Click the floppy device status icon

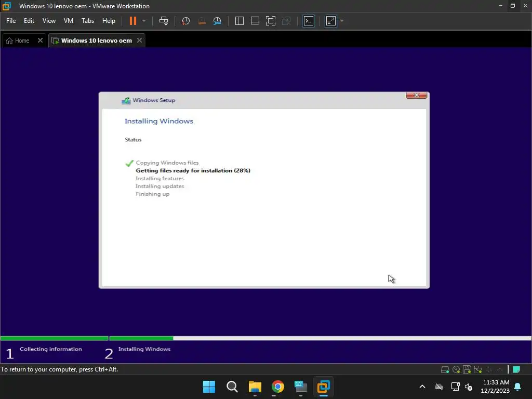coord(467,369)
